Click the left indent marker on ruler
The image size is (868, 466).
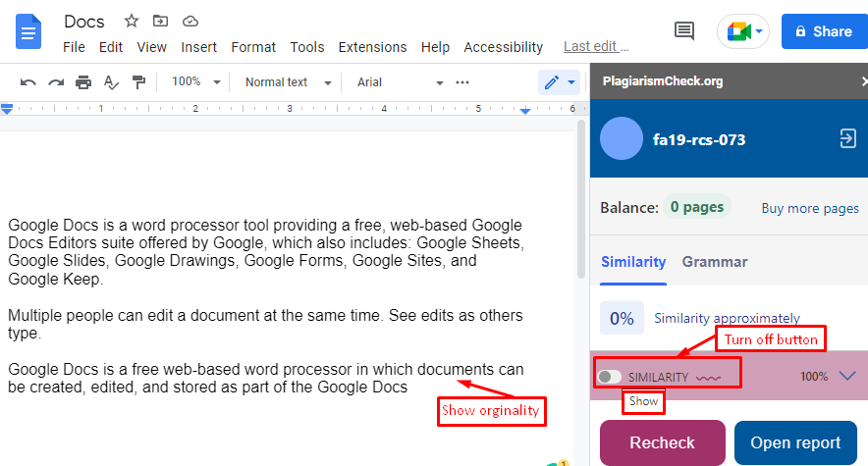pos(7,109)
